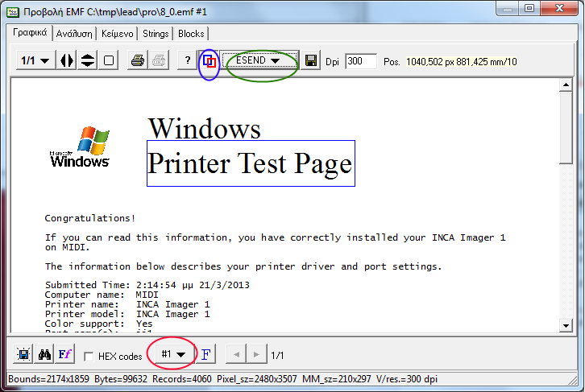Viewport: 585px width, 392px height.
Task: Close the EMF viewer window
Action: 559,9
